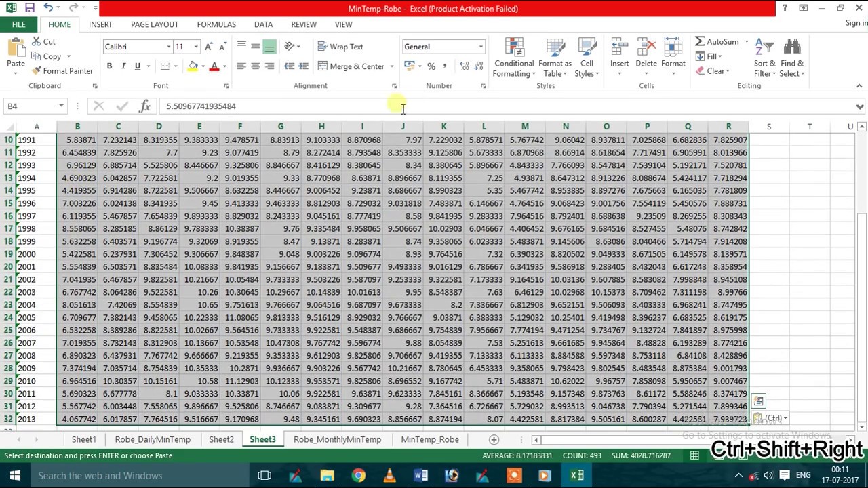
Task: Open Conditional Formatting menu
Action: (514, 58)
